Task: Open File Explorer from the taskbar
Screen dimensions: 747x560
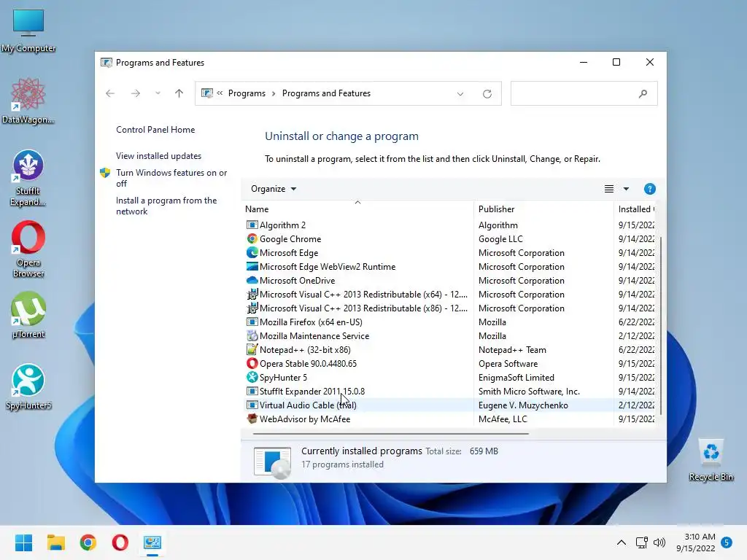Action: click(55, 542)
